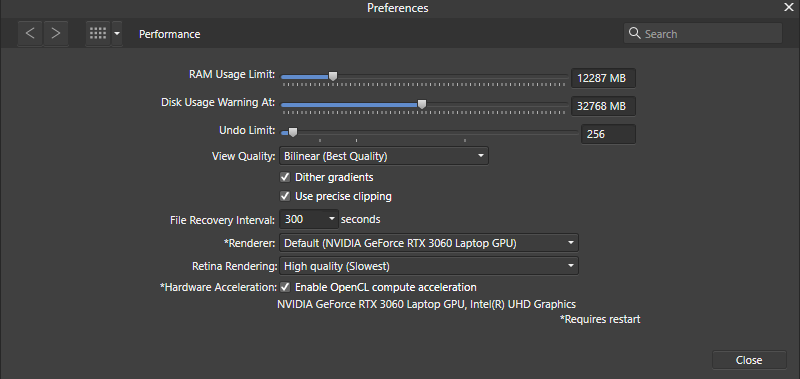Close the Preferences window with X
The width and height of the screenshot is (800, 379).
pos(789,7)
